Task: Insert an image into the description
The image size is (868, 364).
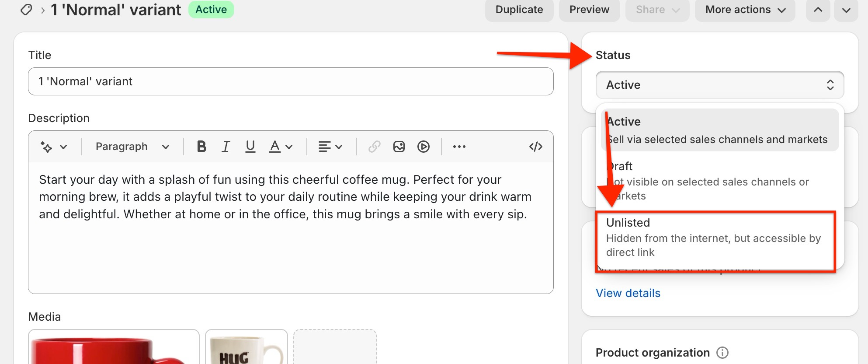Action: (x=399, y=147)
